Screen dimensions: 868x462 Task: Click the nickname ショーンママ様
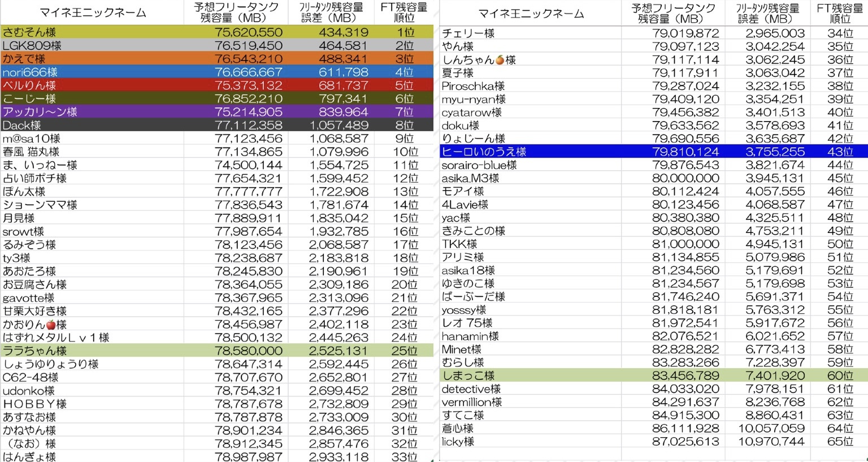(x=40, y=205)
